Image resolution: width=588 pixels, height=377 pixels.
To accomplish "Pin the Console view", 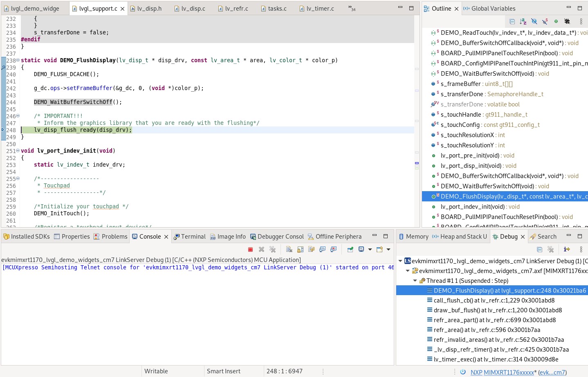I will 350,249.
